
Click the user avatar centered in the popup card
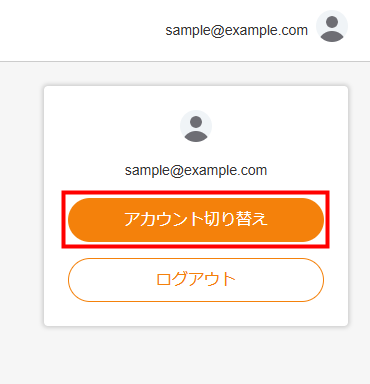pos(196,126)
